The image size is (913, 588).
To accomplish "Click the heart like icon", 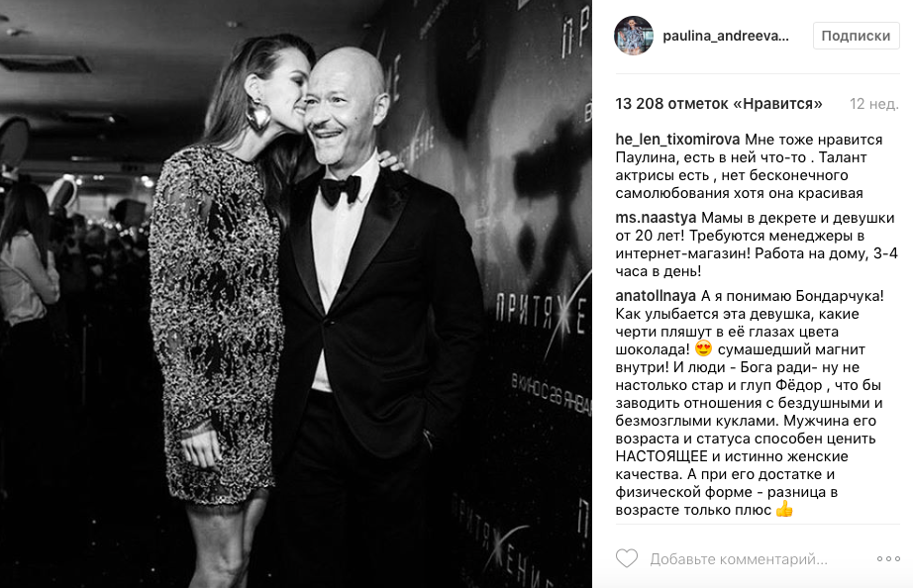I will pyautogui.click(x=627, y=559).
